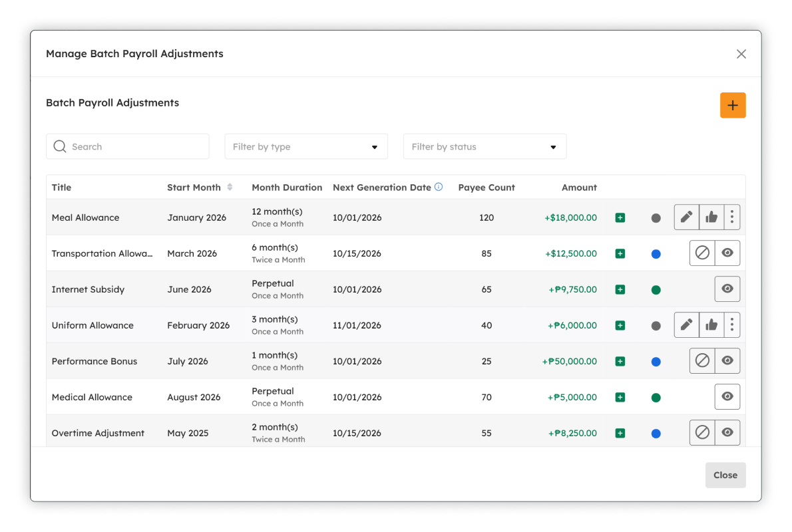Sort by Start Month arrows
792x532 pixels.
point(230,188)
